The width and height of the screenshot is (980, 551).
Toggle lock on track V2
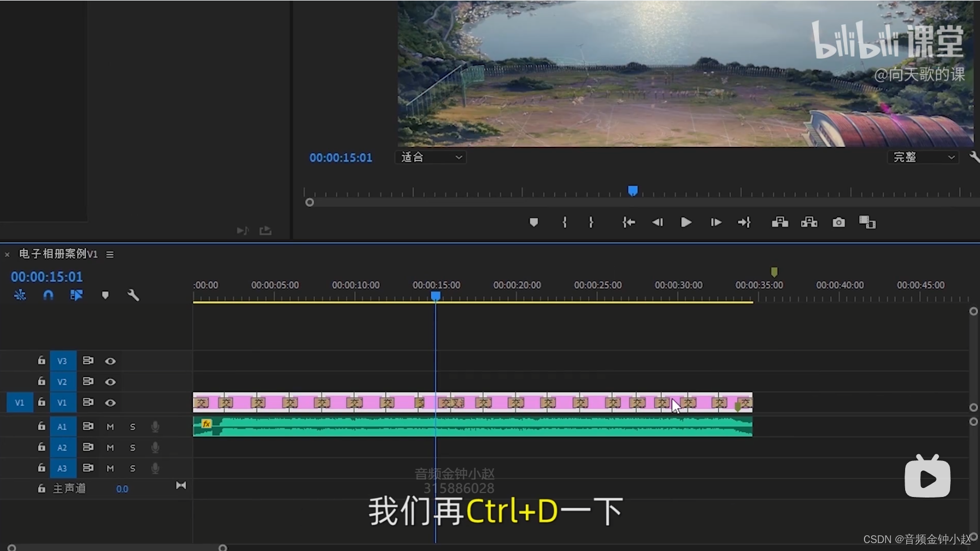41,381
